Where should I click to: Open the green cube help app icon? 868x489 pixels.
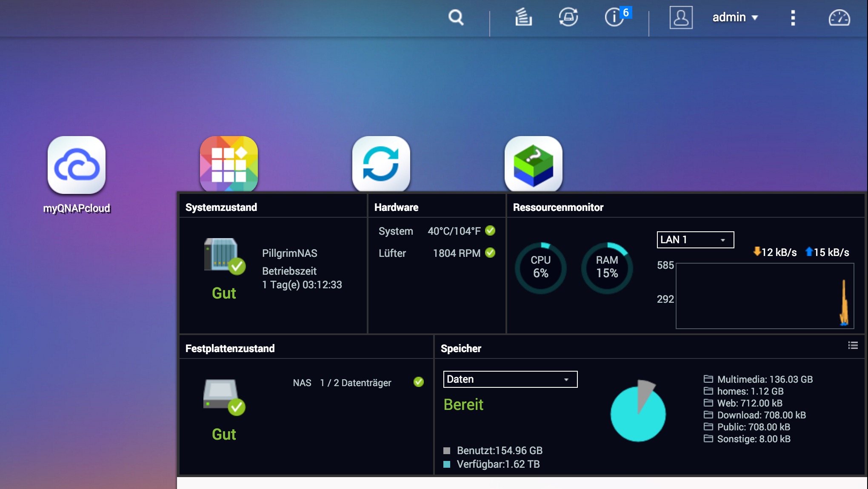click(533, 164)
